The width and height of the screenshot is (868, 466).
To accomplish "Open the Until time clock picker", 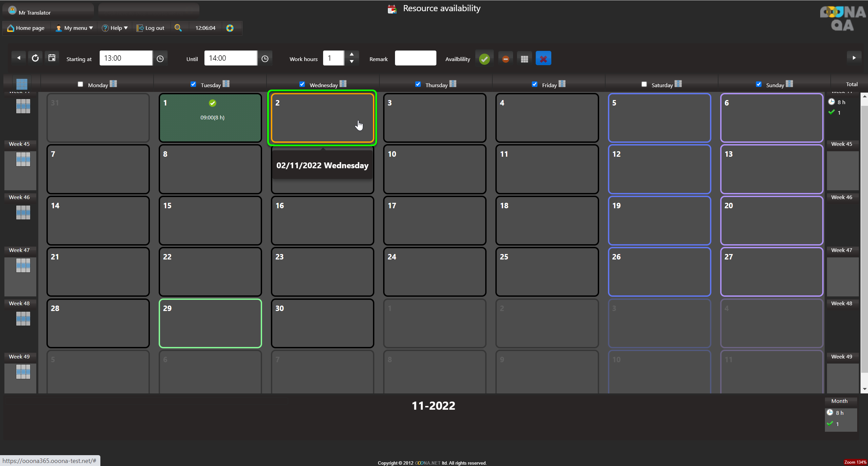I will click(265, 59).
